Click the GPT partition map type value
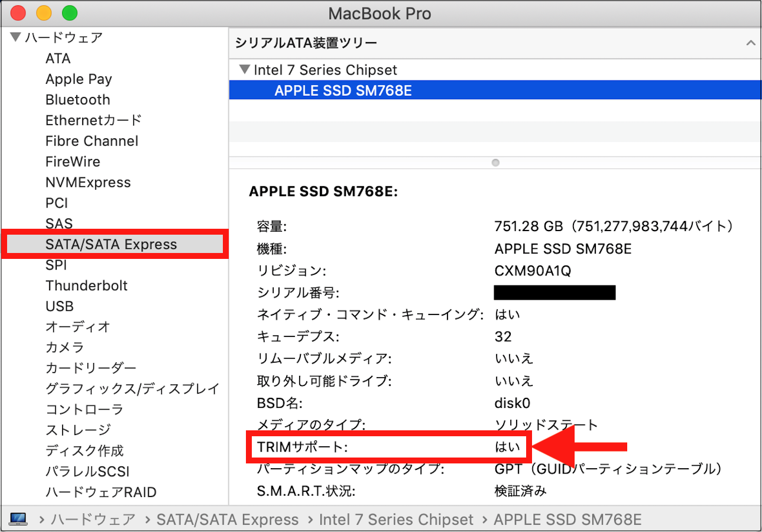The height and width of the screenshot is (532, 762). (608, 469)
